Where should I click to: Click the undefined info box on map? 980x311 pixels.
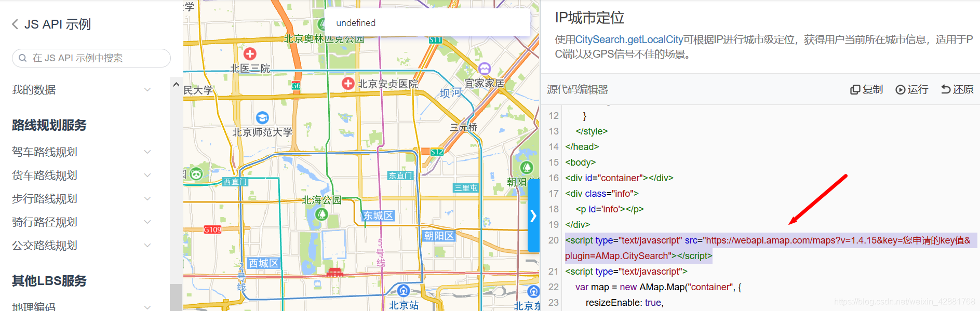click(427, 22)
